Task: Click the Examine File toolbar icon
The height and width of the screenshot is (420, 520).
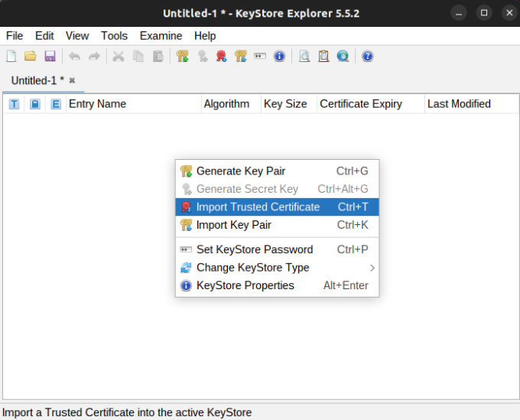Action: tap(304, 56)
